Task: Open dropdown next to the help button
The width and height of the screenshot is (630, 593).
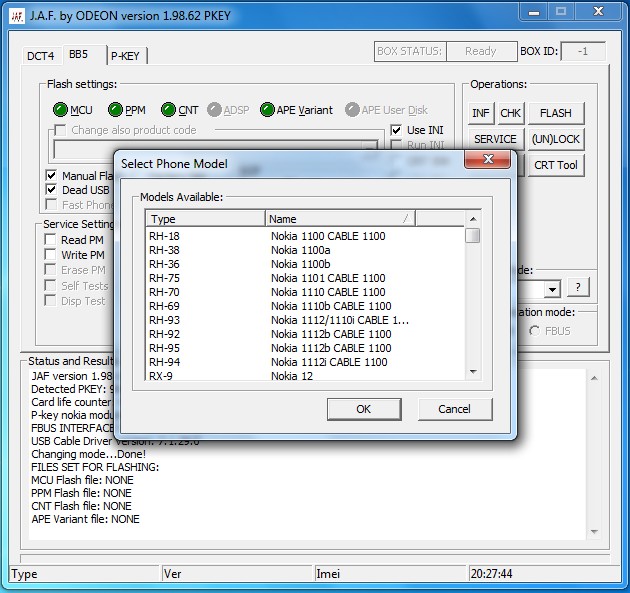Action: point(551,289)
